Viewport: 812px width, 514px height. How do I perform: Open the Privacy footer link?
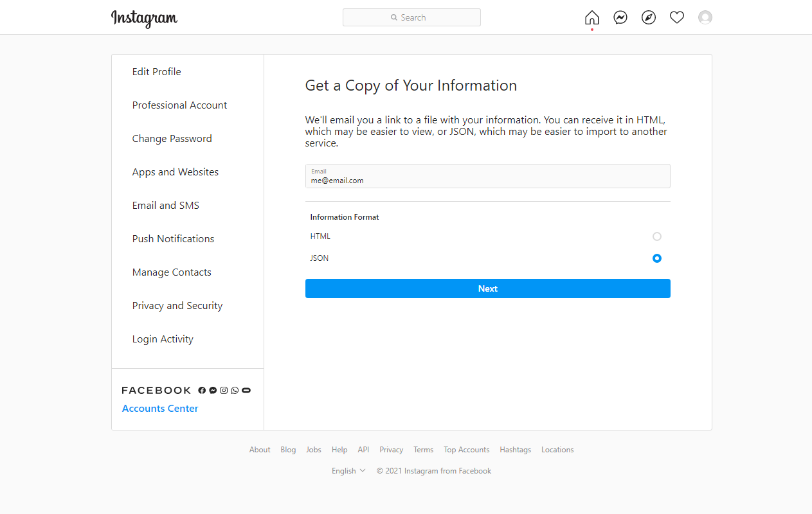[x=392, y=450]
